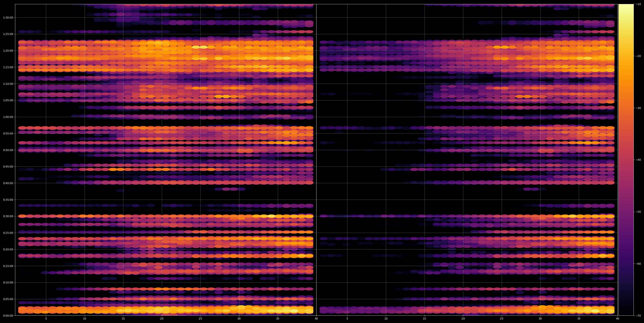
Task: Click x-axis label 25 of the left plot
Action: [x=200, y=319]
